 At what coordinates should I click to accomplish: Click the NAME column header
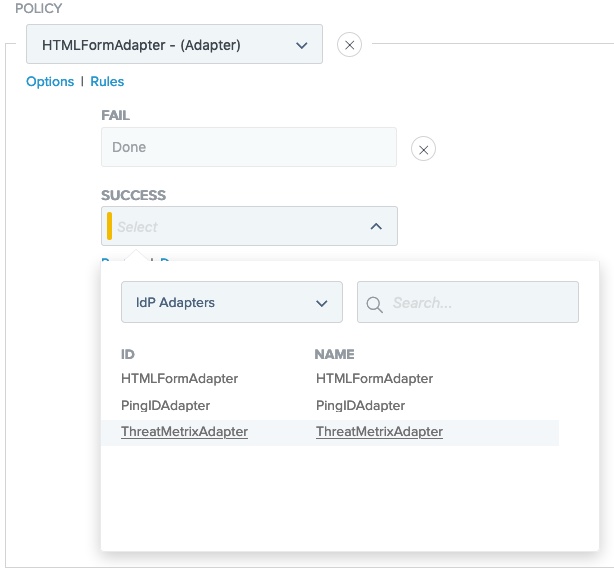tap(334, 354)
